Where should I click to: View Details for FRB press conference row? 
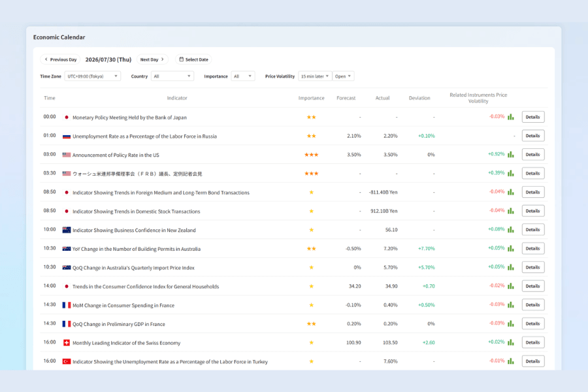pos(533,173)
